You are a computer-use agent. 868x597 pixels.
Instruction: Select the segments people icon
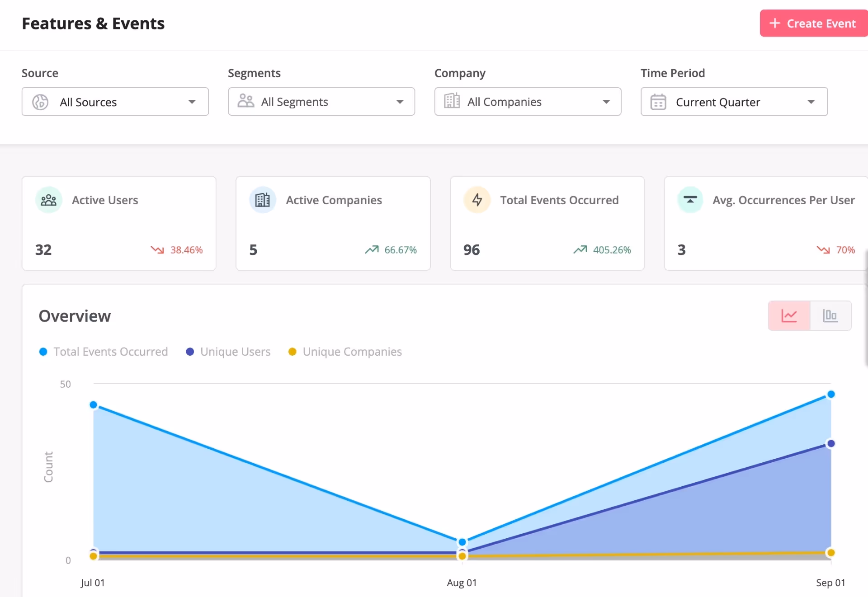245,101
